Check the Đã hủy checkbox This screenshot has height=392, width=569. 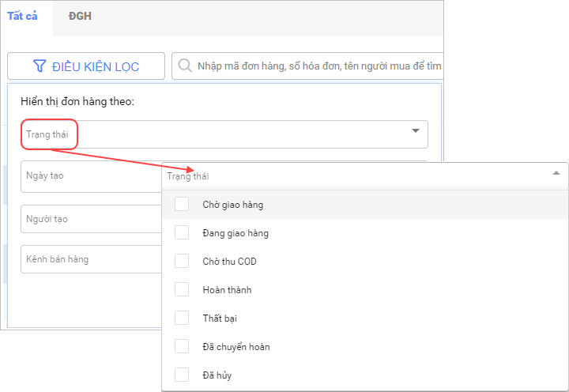click(182, 375)
